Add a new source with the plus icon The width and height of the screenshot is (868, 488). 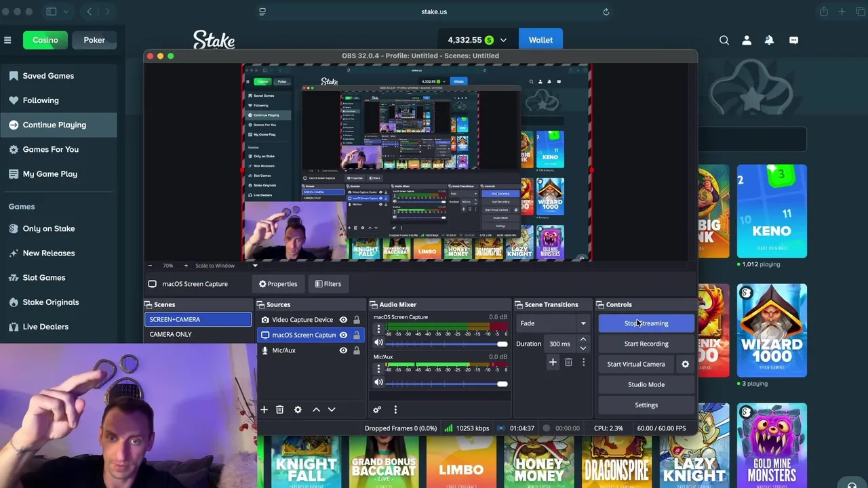pos(264,409)
